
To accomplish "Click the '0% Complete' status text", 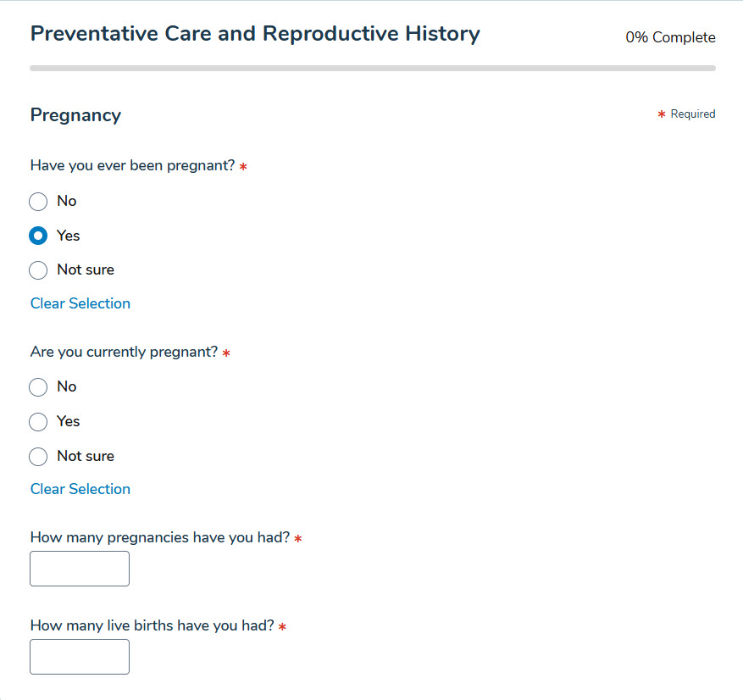I will (670, 38).
